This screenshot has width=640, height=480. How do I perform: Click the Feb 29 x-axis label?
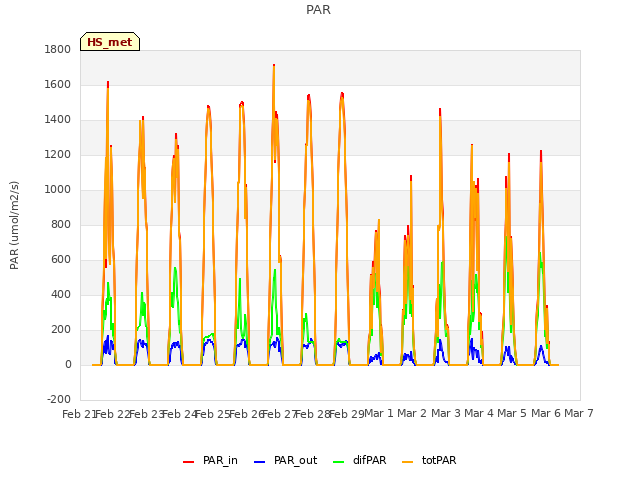click(347, 414)
